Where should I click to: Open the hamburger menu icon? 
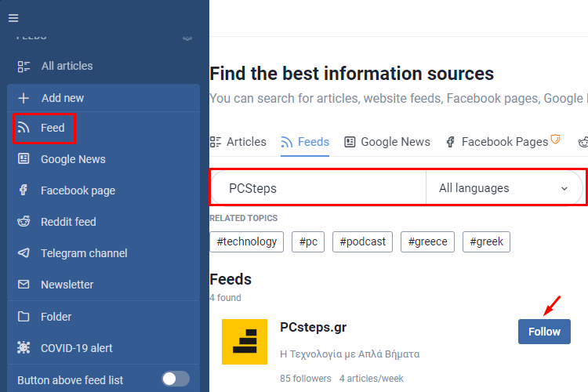tap(13, 18)
